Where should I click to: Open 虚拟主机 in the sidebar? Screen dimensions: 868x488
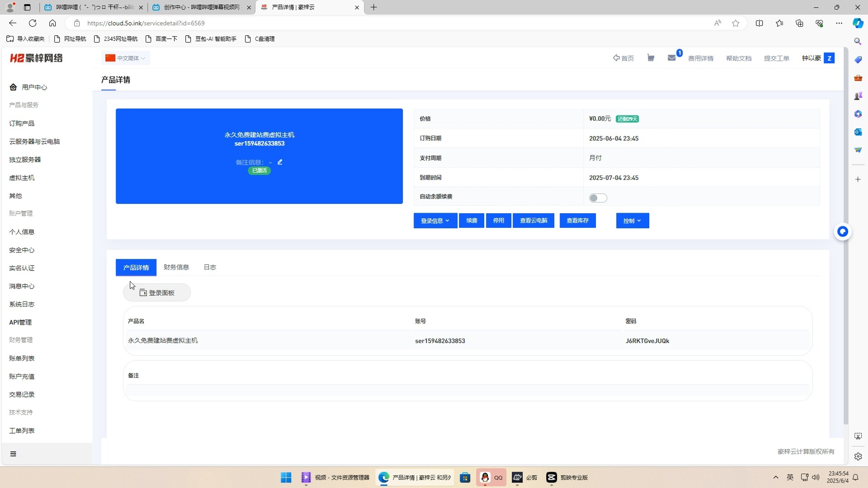pyautogui.click(x=22, y=178)
